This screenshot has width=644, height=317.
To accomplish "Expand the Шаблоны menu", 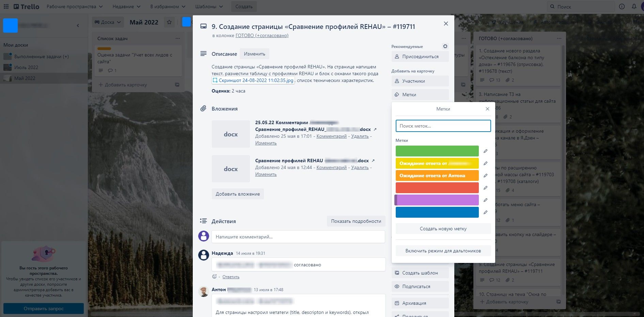I will [209, 6].
